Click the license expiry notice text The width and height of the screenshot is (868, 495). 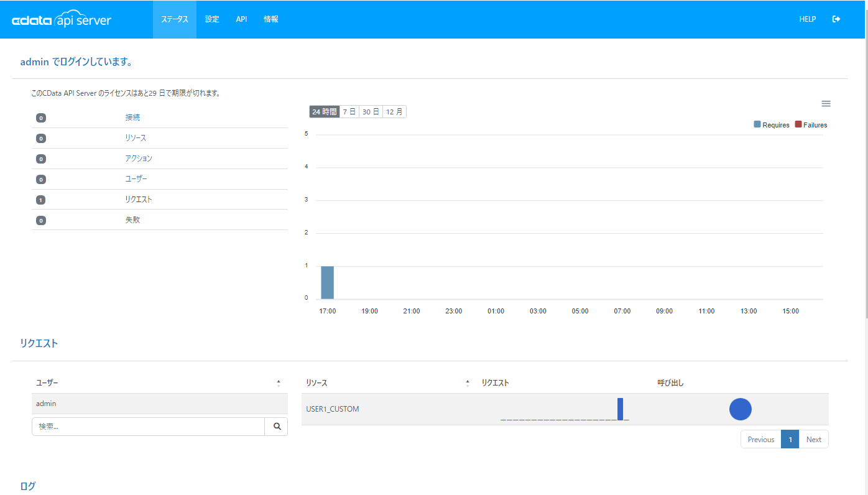tap(126, 94)
